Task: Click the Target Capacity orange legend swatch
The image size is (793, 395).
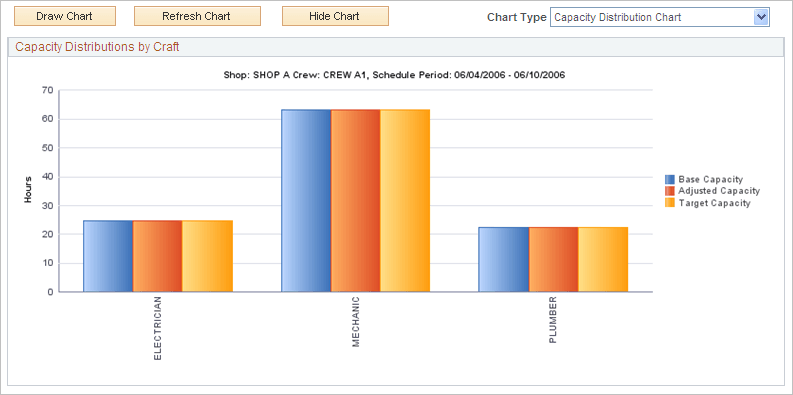Action: (x=670, y=203)
